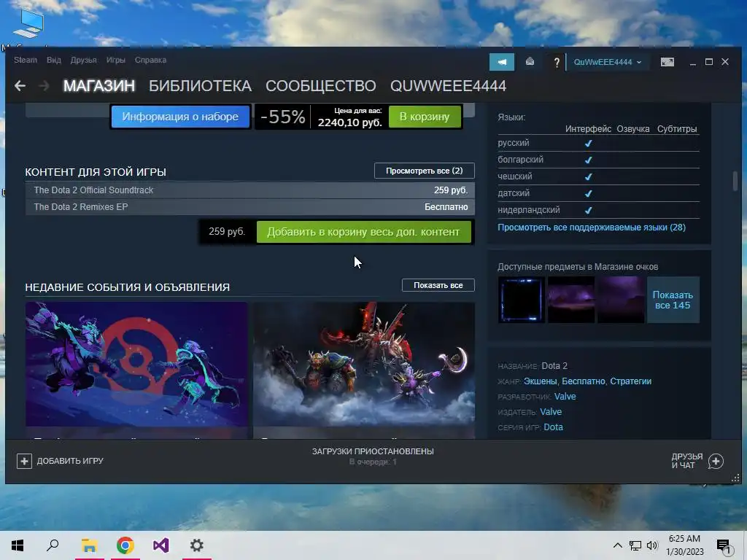This screenshot has width=747, height=560.
Task: Open QUWWEEE4444 profile tab
Action: tap(449, 86)
